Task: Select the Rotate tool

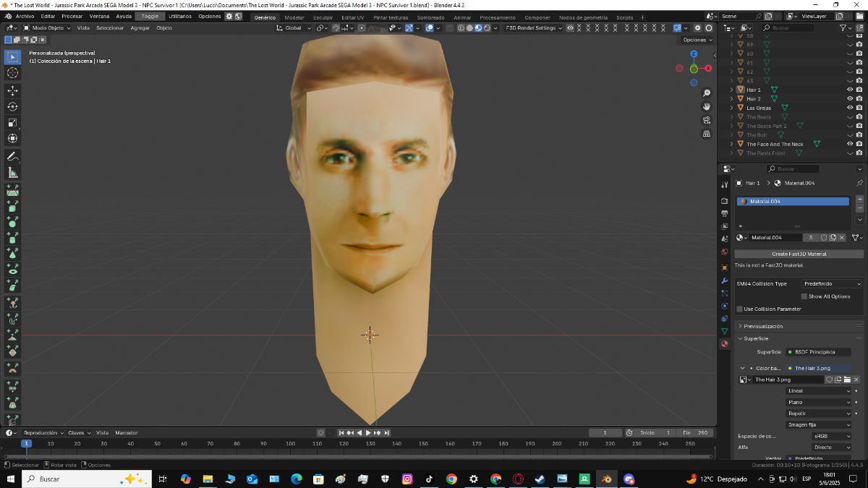Action: pos(12,106)
